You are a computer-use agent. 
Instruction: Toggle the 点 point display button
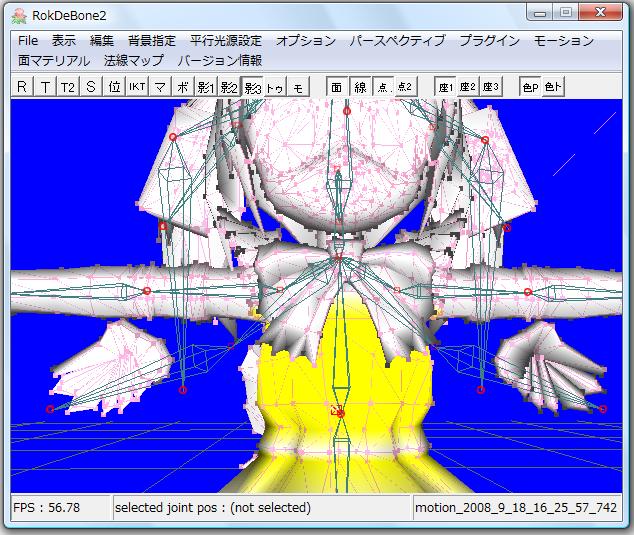(382, 87)
